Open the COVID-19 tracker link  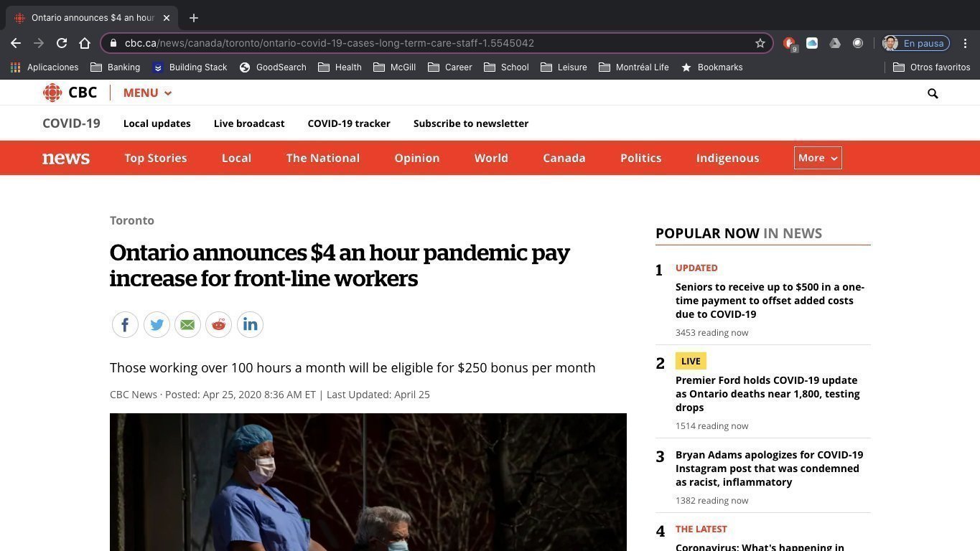(x=349, y=123)
